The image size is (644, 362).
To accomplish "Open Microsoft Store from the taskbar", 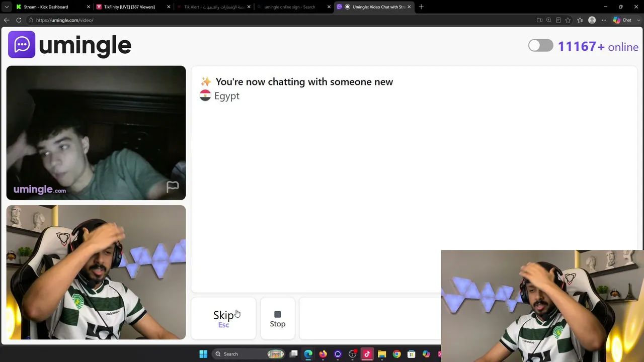I will point(411,354).
